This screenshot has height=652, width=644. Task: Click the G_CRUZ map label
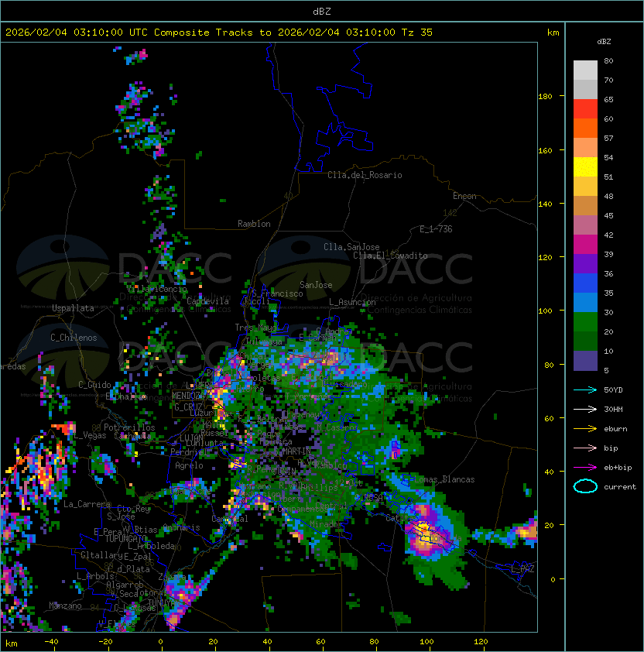188,407
